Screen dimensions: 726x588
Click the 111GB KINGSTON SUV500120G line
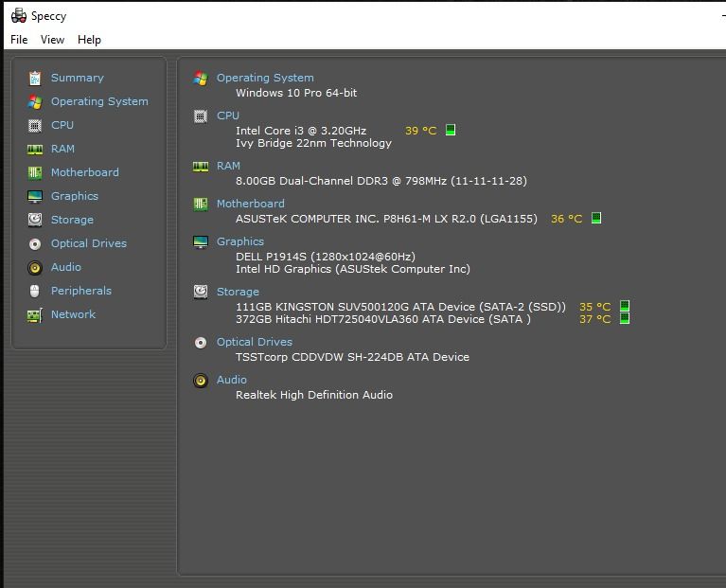[x=400, y=307]
